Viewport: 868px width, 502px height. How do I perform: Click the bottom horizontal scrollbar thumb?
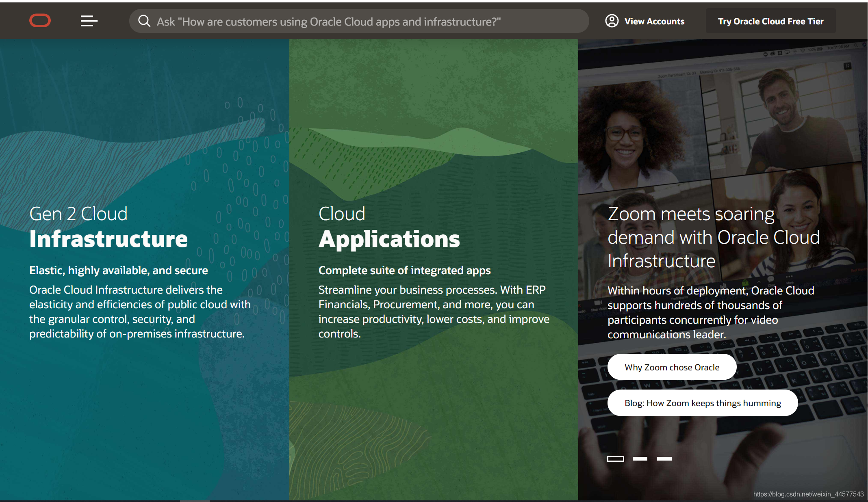tap(194, 500)
